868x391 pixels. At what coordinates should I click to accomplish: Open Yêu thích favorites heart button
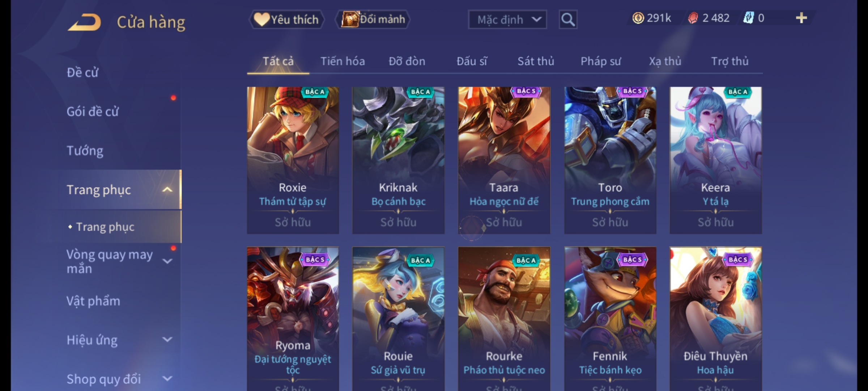point(286,20)
